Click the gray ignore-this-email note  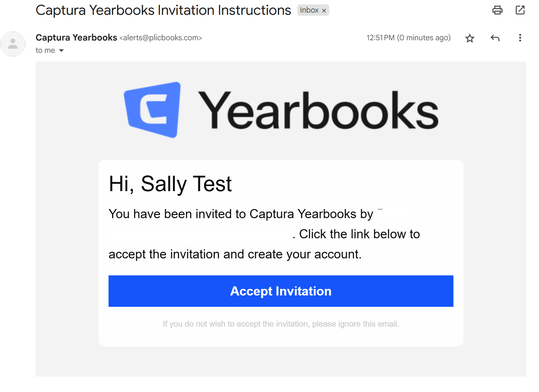281,324
